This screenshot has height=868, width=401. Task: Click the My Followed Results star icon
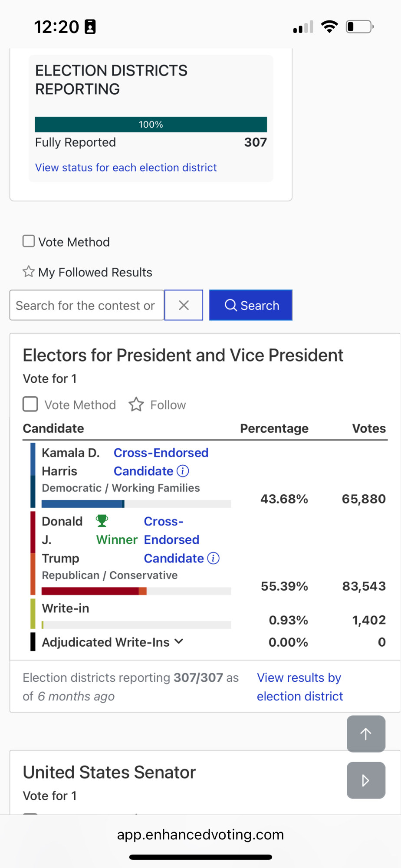click(29, 272)
